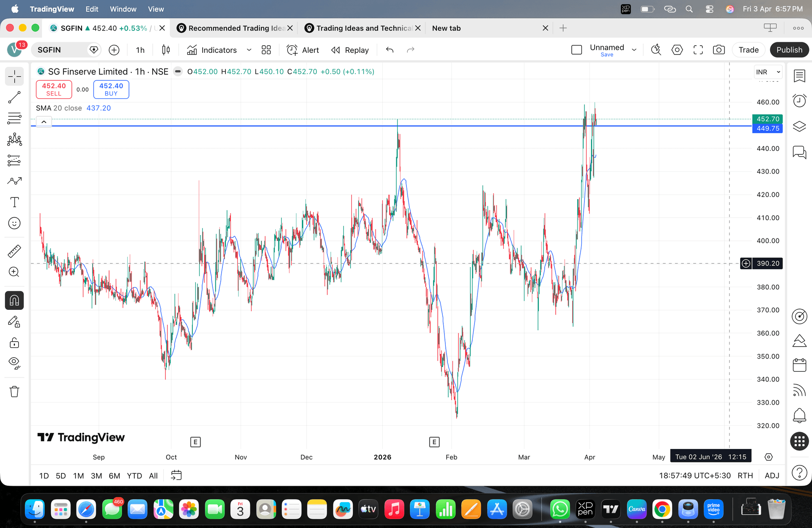
Task: Open the Window menu
Action: [x=123, y=9]
